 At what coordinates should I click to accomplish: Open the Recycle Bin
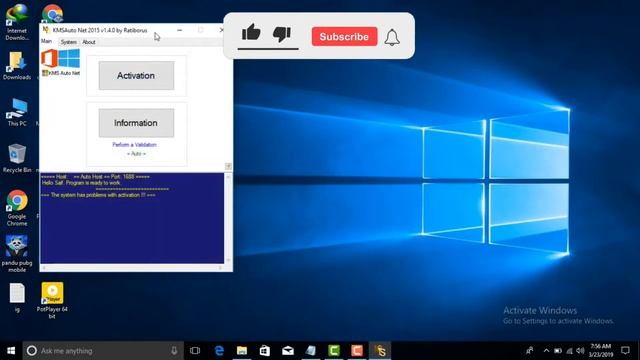tap(17, 158)
